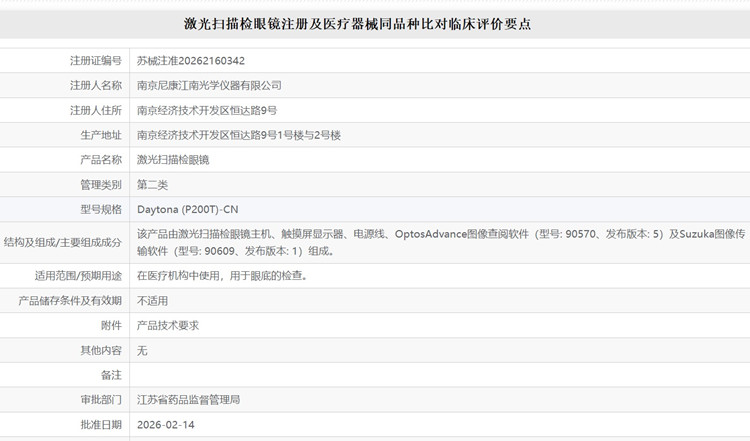Viewport: 750px width, 441px height.
Task: Click the 注册人住所 label
Action: [x=96, y=110]
